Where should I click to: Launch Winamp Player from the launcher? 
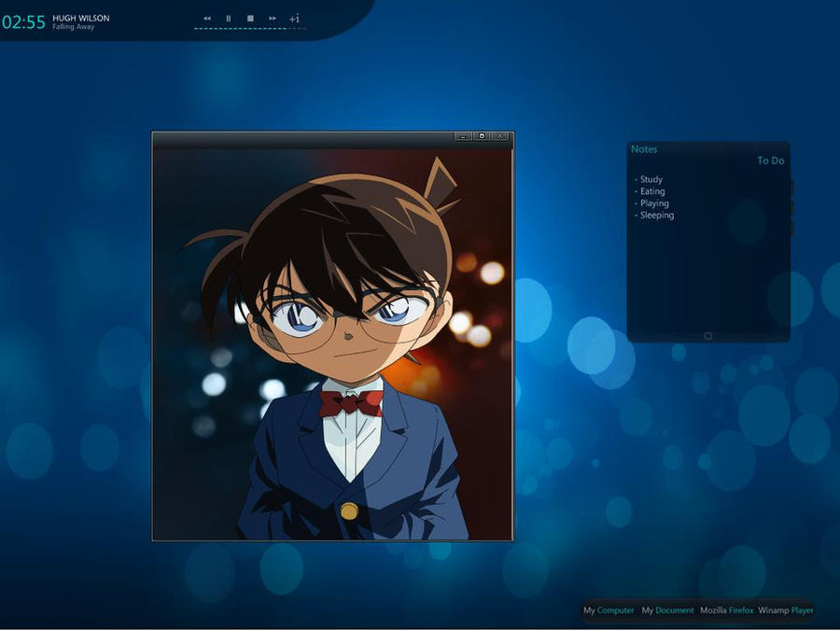coord(786,610)
